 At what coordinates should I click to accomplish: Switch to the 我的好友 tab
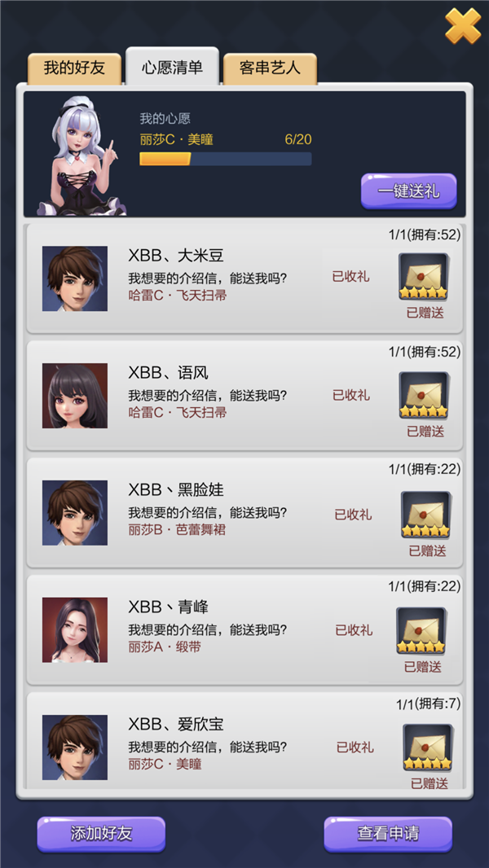pos(74,68)
